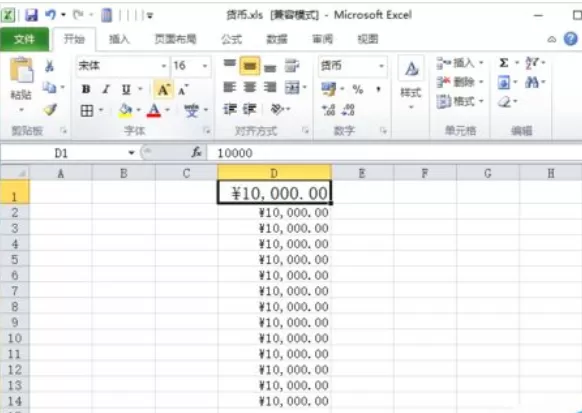Open the 宋体 font name dropdown

[164, 66]
